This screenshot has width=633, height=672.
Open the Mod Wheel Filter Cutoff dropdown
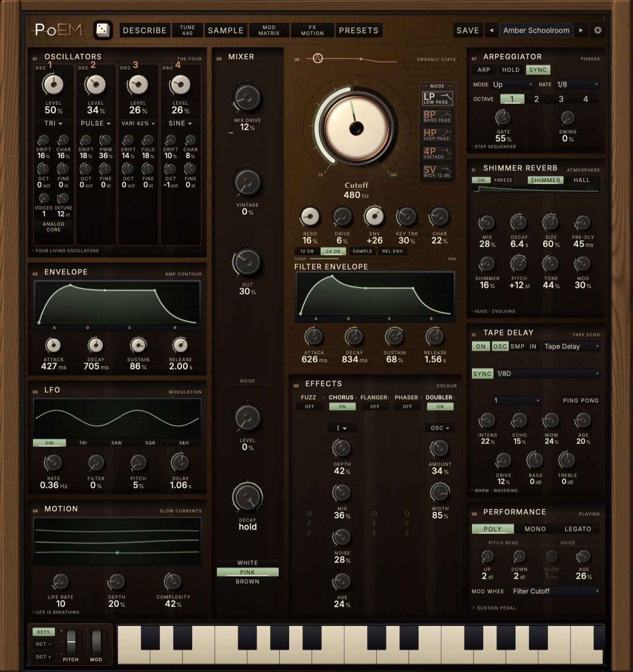(x=556, y=591)
